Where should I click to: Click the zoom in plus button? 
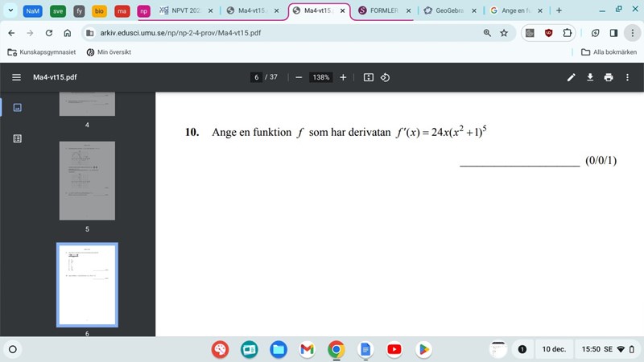coord(343,77)
